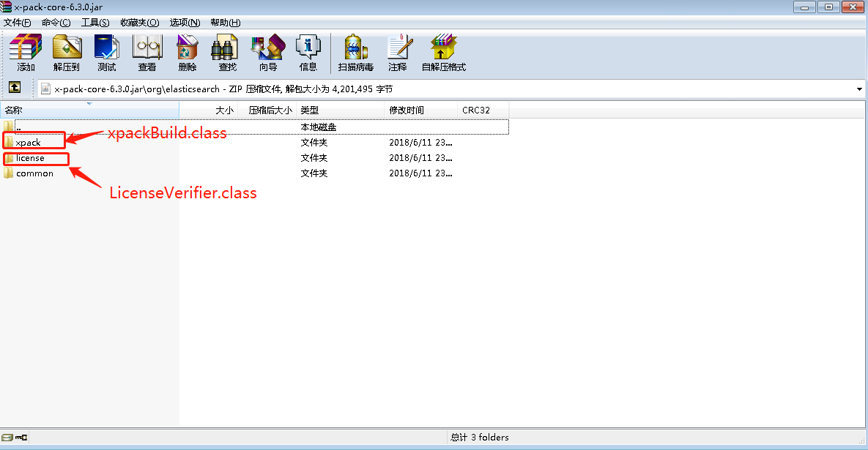868x450 pixels.
Task: Click the 自解压格式 (SFX) icon
Action: coord(443,53)
